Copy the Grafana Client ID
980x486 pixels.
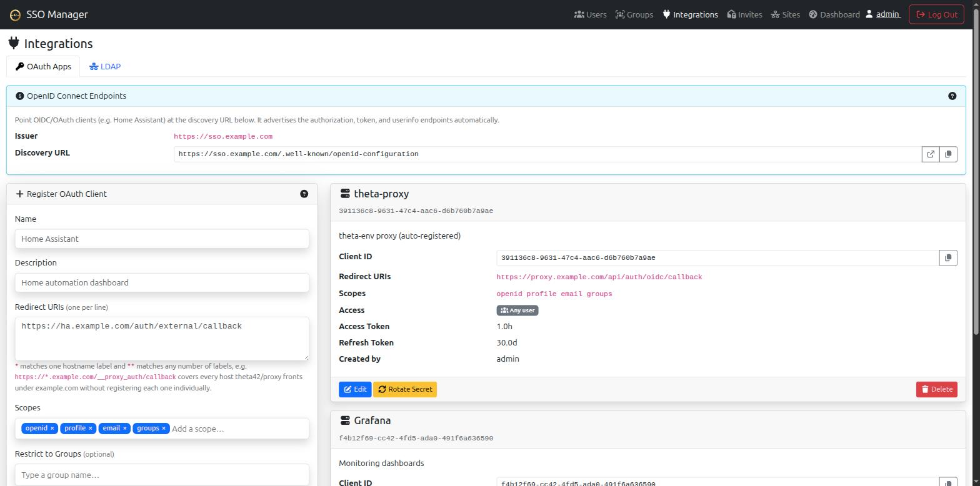tap(948, 482)
